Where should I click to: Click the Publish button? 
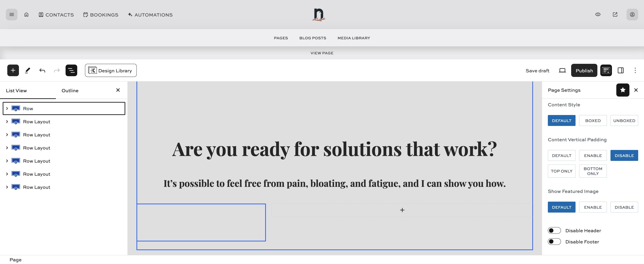click(x=584, y=70)
